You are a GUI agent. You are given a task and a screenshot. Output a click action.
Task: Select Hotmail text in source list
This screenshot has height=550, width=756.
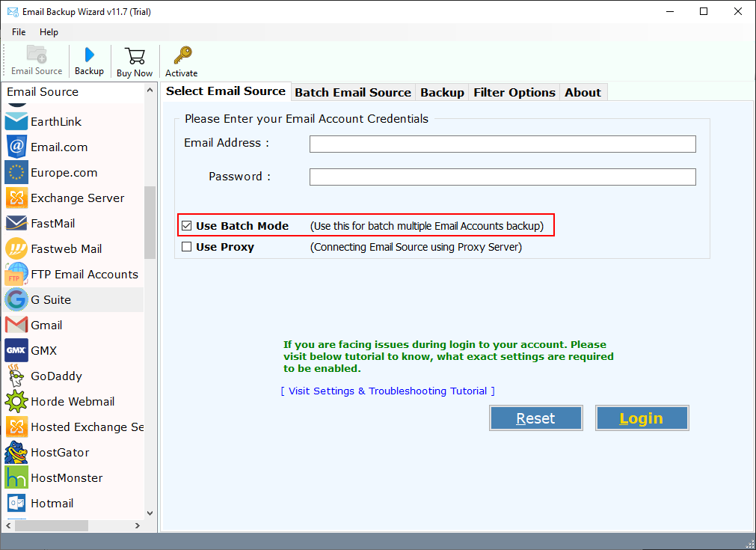pos(52,503)
